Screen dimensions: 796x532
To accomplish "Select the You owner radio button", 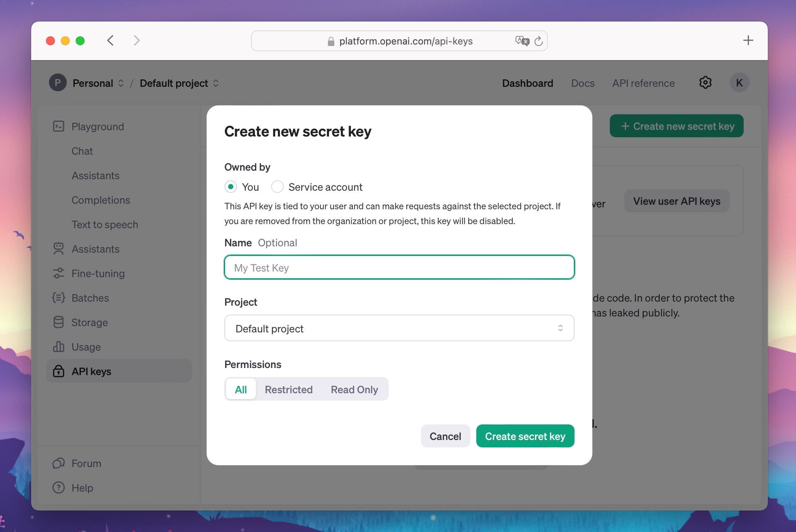I will click(231, 187).
